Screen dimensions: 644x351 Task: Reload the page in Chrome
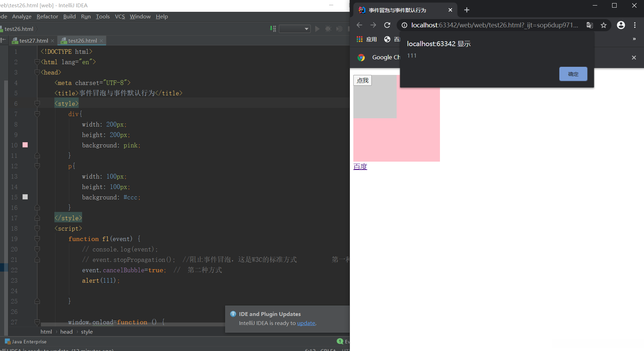click(x=387, y=25)
